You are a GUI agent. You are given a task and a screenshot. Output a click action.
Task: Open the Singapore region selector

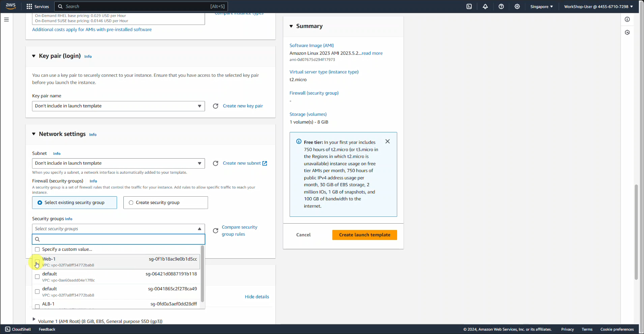541,6
